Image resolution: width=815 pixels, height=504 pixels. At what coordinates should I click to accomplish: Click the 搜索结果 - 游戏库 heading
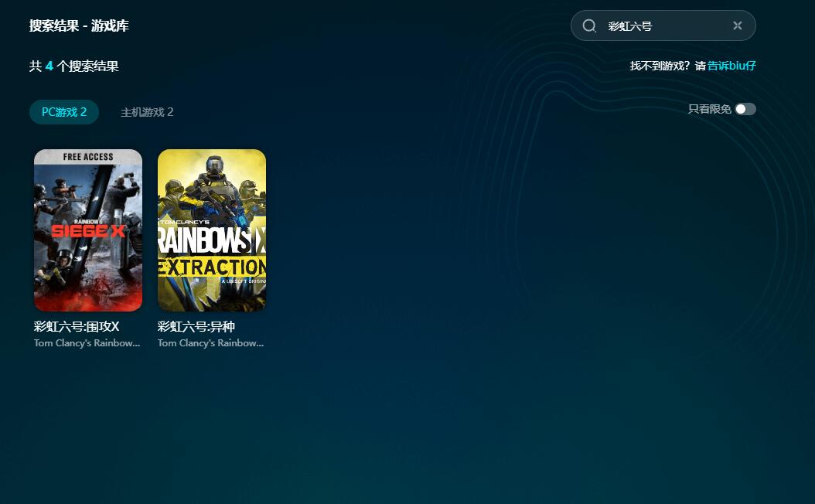tap(79, 26)
